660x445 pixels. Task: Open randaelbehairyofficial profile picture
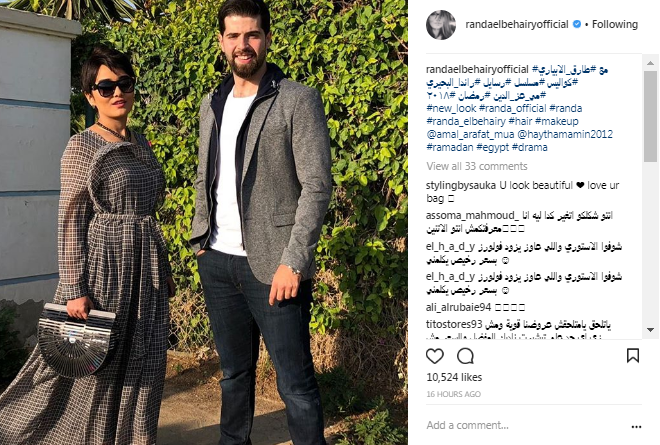click(x=441, y=25)
